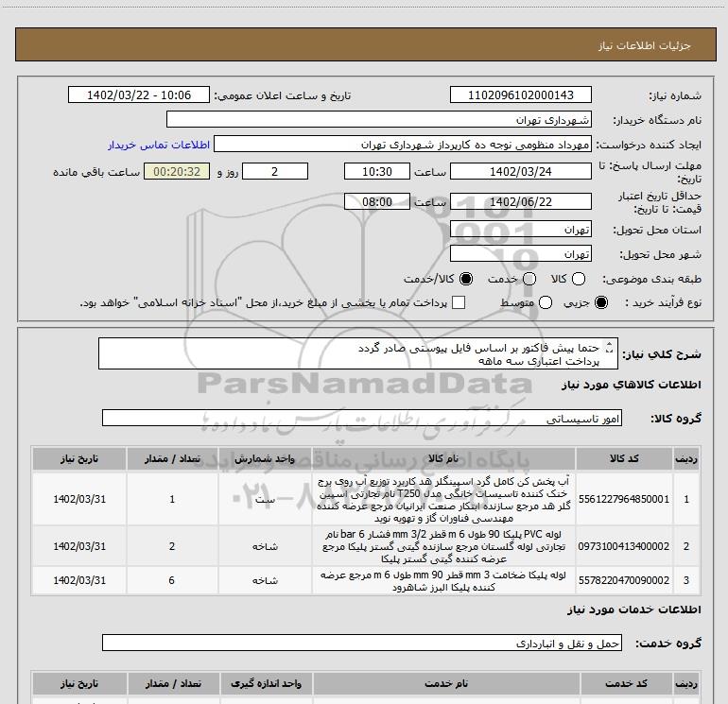Click the اطلاعات کالاهای مورد نیاز section heading
Image resolution: width=728 pixels, height=704 pixels.
tap(631, 385)
